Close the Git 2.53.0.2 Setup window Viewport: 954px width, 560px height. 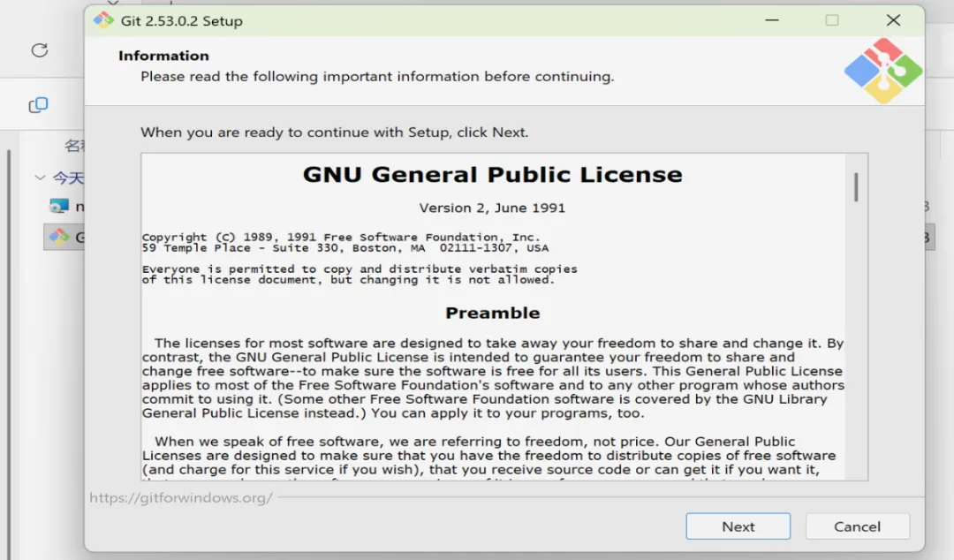(893, 20)
